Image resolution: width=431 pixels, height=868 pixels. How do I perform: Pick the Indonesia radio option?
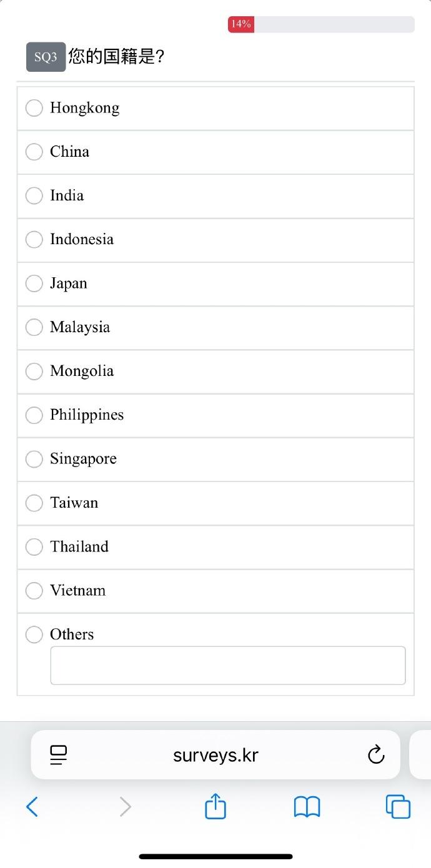point(34,239)
